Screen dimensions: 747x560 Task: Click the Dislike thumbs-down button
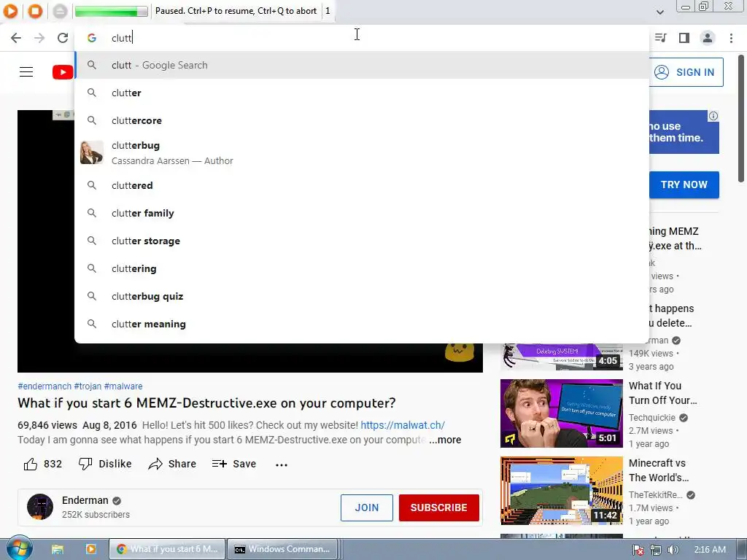[x=105, y=464]
